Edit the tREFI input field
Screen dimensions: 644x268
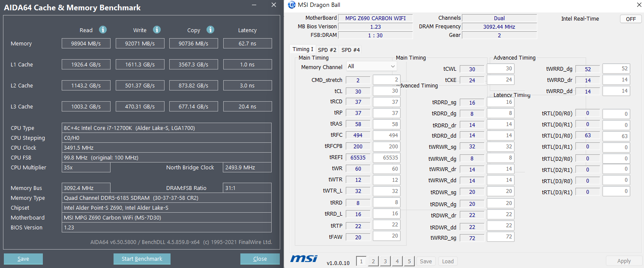pos(386,157)
